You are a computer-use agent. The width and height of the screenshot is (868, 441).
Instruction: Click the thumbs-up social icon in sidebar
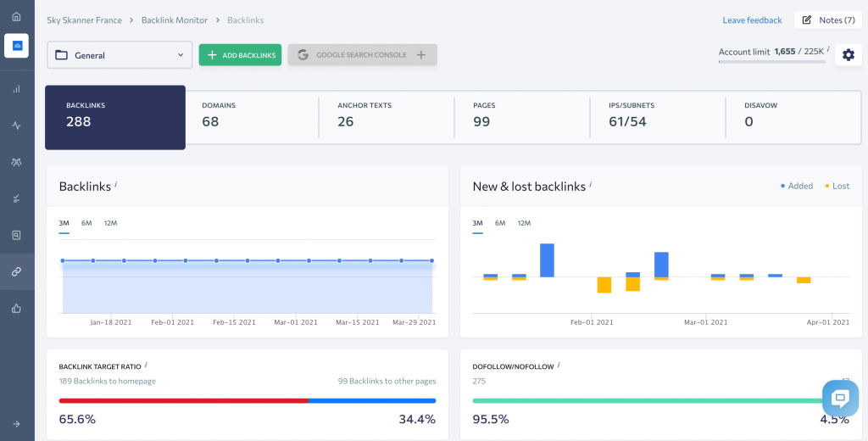pos(16,308)
